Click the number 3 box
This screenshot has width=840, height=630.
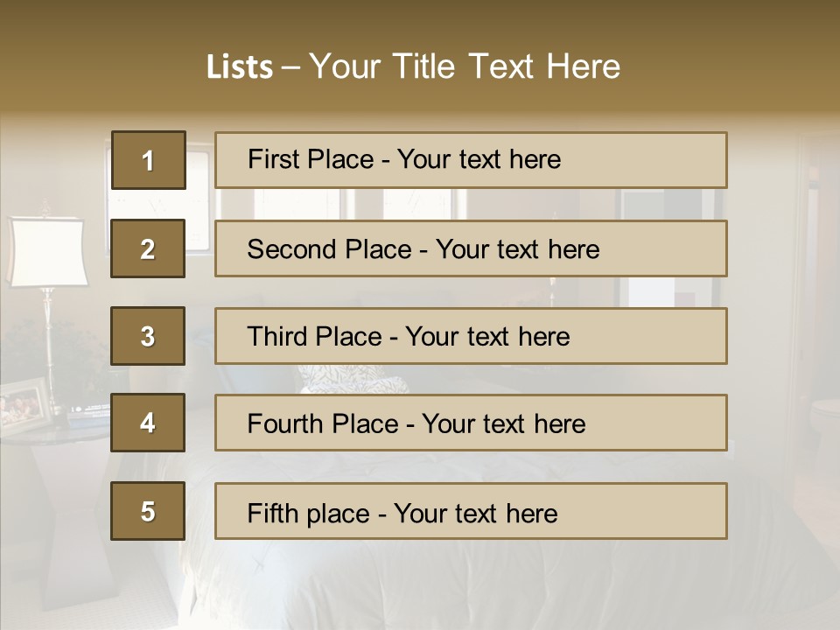coord(148,336)
